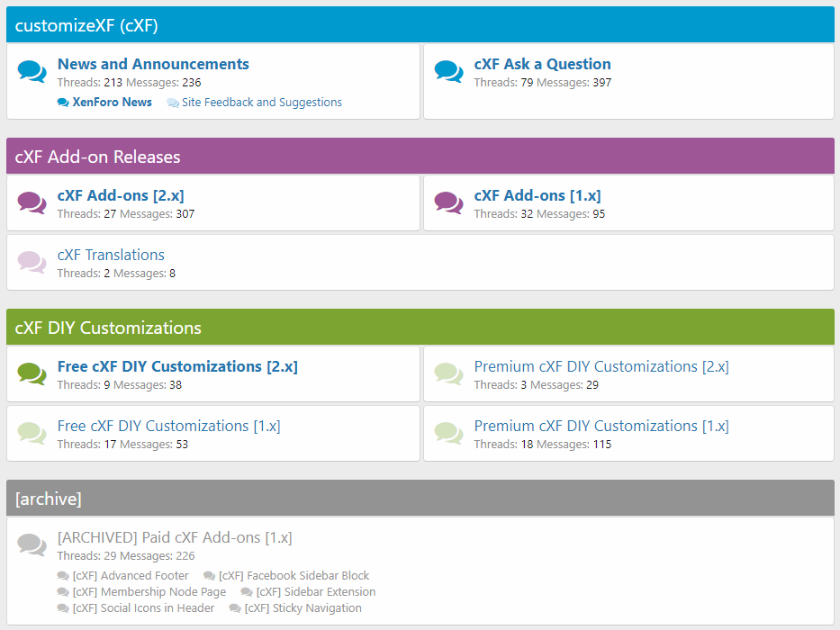
Task: Click the News and Announcements chat bubble icon
Action: pyautogui.click(x=32, y=72)
